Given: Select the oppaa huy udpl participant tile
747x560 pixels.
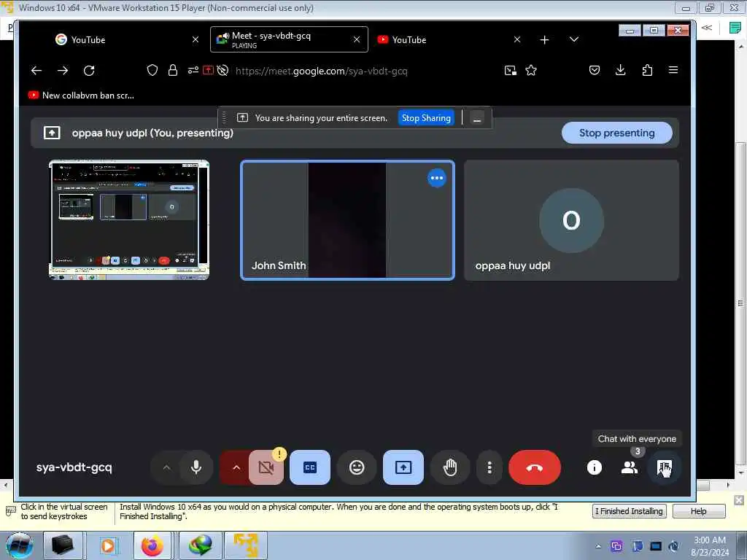Looking at the screenshot, I should (x=571, y=220).
